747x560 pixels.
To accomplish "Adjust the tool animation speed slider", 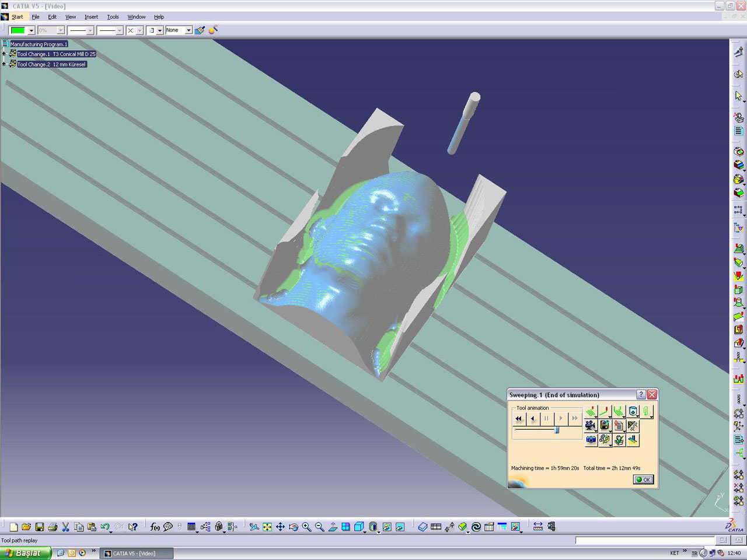I will point(557,430).
